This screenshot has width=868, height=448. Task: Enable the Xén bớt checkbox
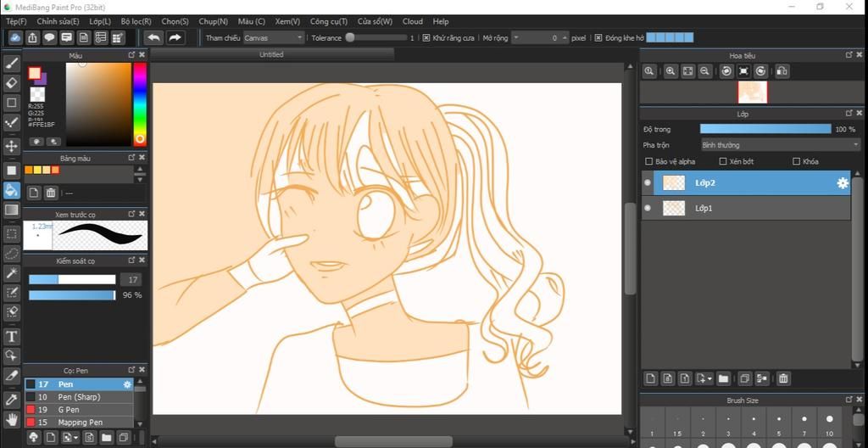point(723,161)
